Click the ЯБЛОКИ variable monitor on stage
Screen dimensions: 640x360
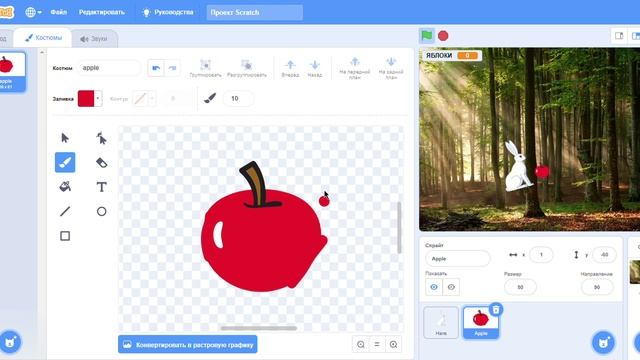451,56
